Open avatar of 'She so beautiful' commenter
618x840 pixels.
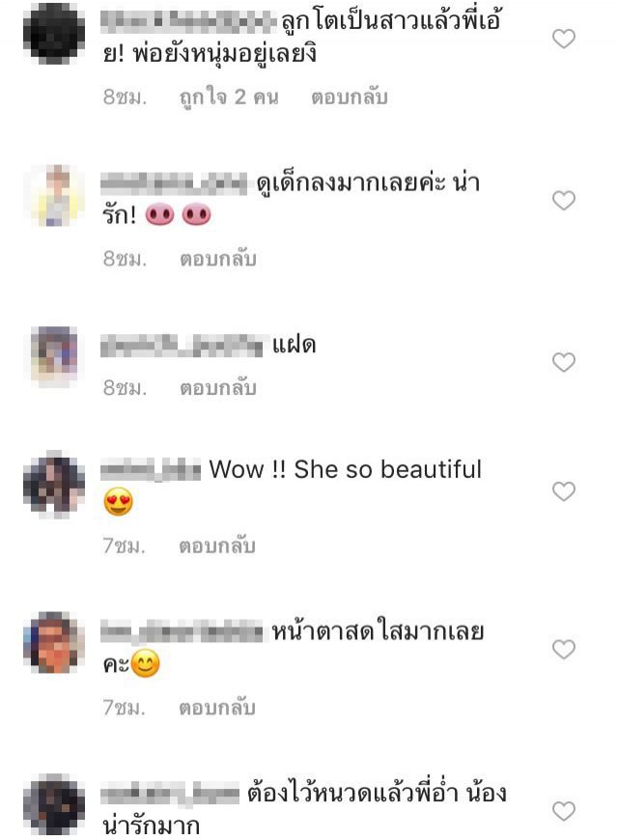point(54,485)
